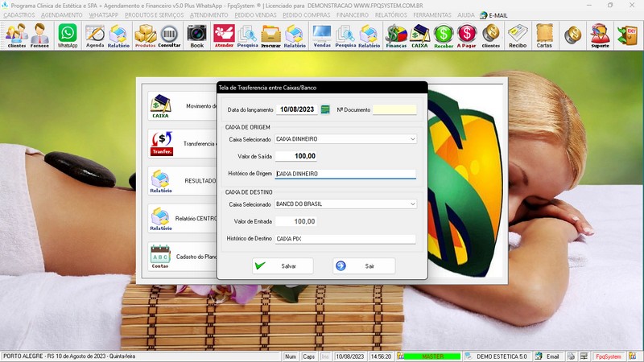Open the CAIXA toolbar icon
Image resolution: width=644 pixels, height=362 pixels.
[x=419, y=35]
